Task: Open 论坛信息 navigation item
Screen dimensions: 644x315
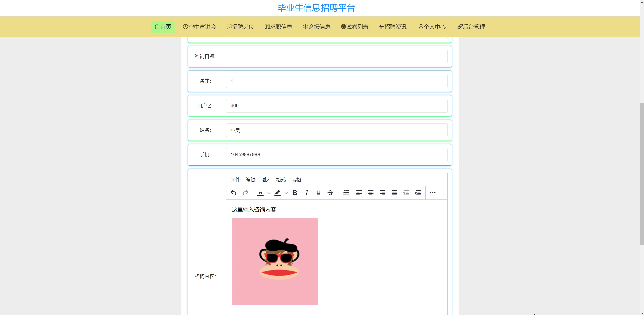Action: tap(317, 27)
